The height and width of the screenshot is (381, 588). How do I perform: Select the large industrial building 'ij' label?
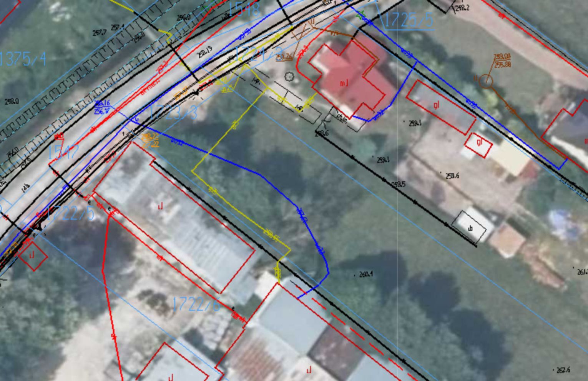pos(160,206)
